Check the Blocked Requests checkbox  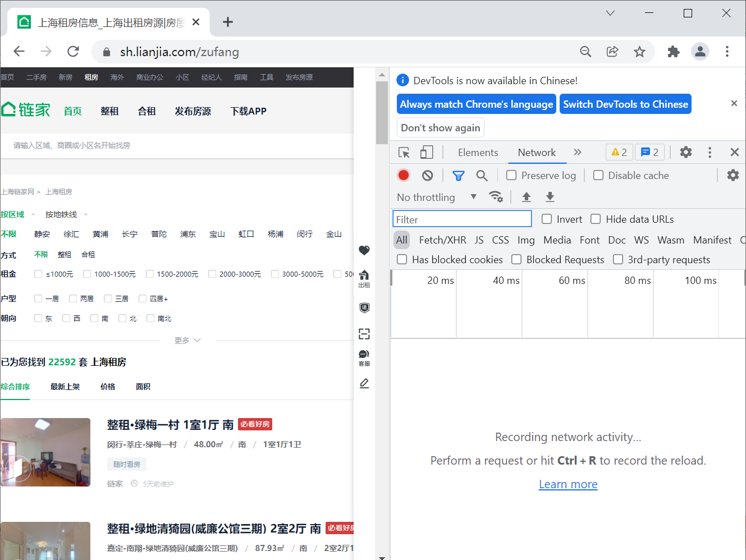pos(516,259)
